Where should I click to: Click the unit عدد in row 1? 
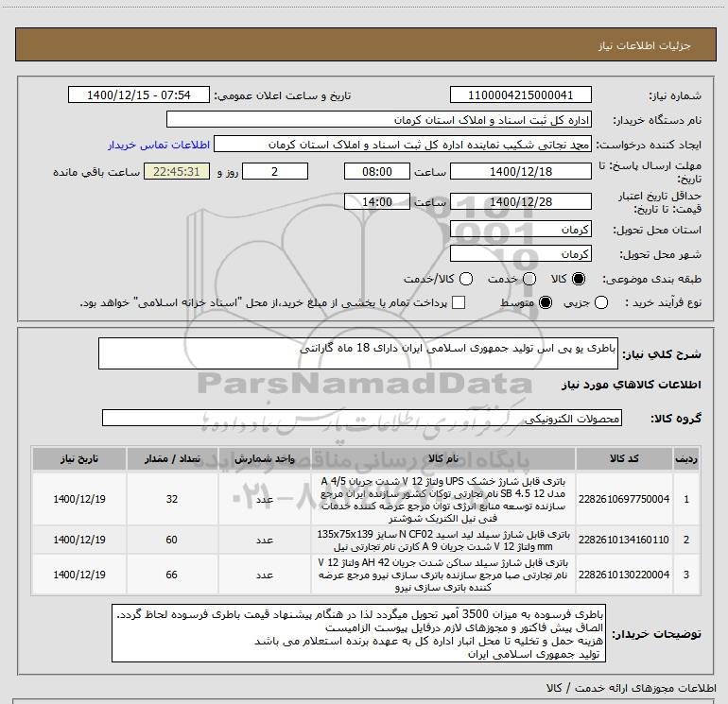pyautogui.click(x=264, y=499)
